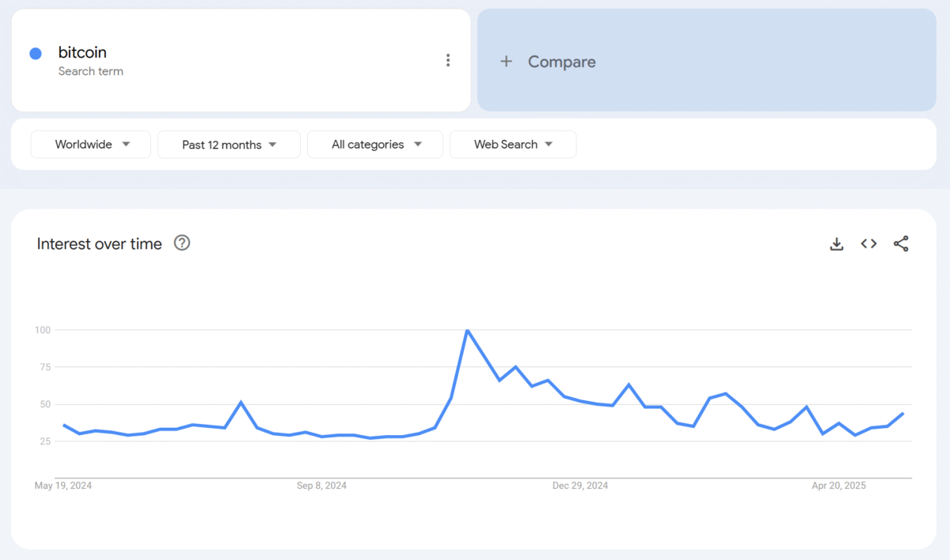The image size is (950, 560).
Task: Open the Worldwide region dropdown
Action: (x=91, y=145)
